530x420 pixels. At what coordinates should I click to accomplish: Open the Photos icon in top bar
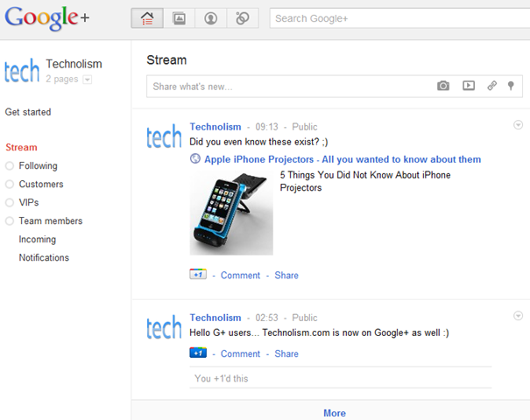pyautogui.click(x=179, y=17)
